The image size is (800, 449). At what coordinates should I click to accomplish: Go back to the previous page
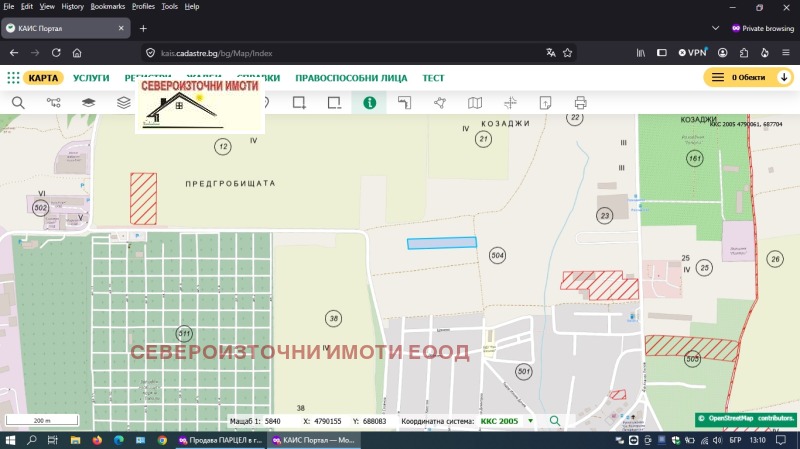point(14,53)
